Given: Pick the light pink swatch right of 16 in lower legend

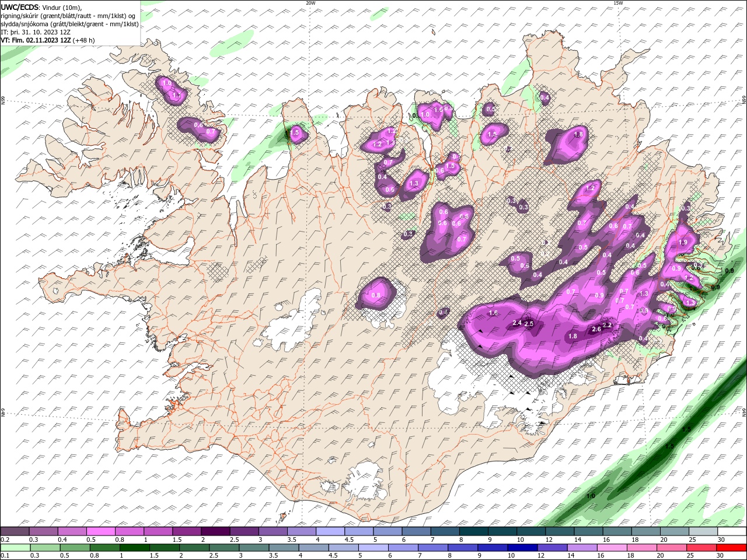Looking at the screenshot, I should click(x=612, y=548).
